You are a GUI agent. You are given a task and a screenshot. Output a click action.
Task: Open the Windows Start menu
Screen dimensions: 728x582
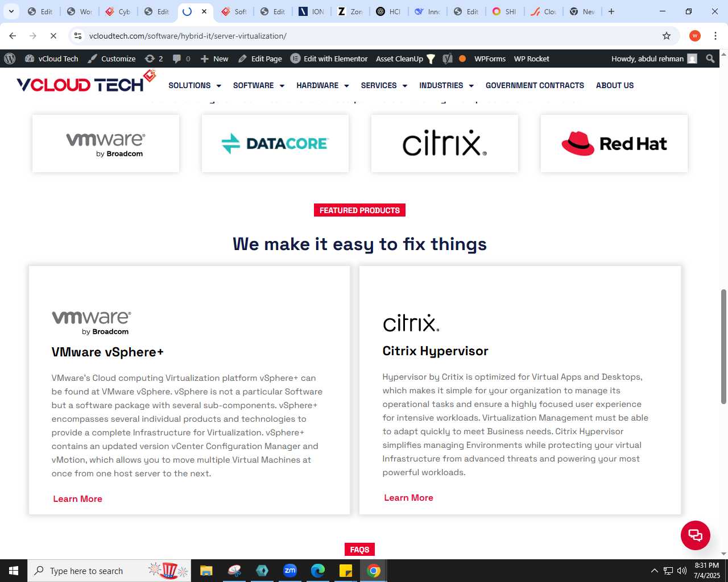tap(14, 571)
